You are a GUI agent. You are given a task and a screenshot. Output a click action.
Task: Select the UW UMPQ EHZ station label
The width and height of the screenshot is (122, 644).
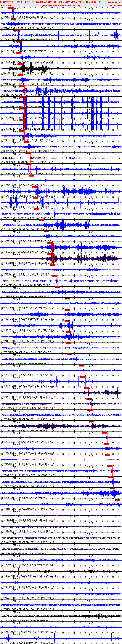point(29,17)
